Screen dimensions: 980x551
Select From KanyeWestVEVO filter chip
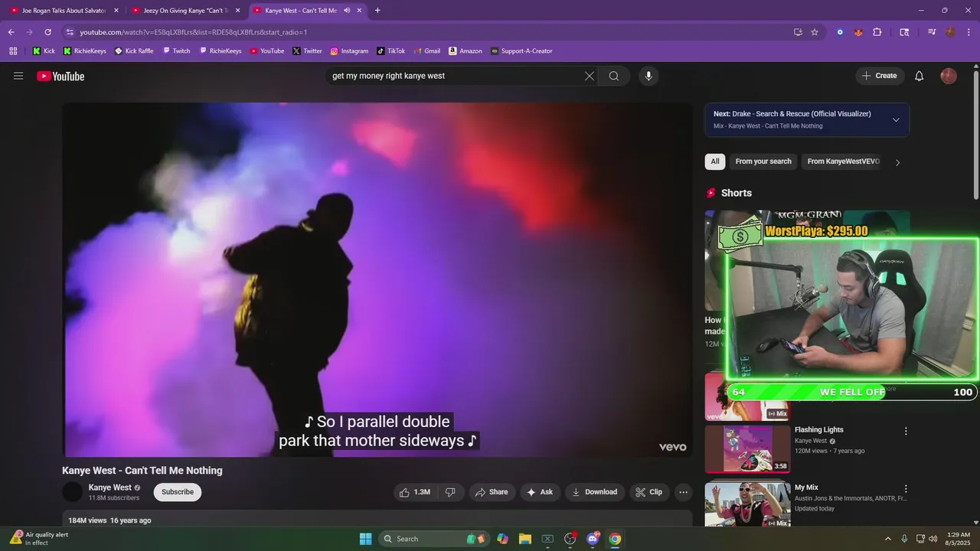pyautogui.click(x=843, y=161)
